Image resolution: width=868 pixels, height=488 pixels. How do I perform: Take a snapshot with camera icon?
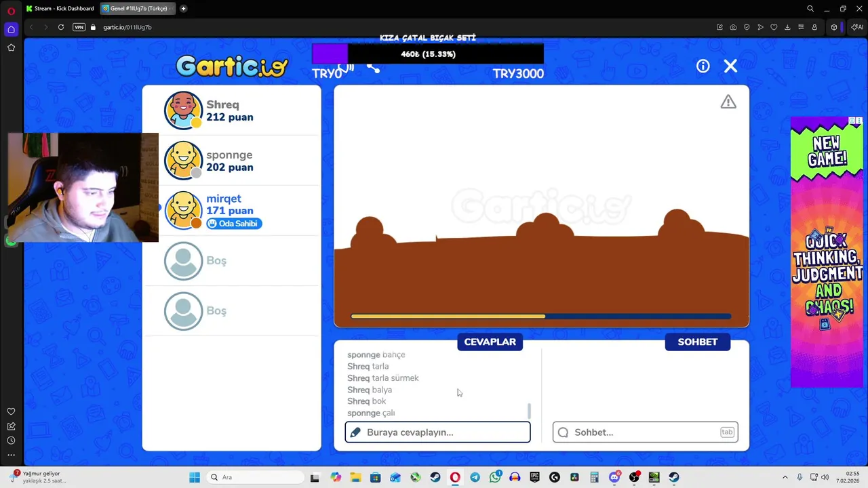pyautogui.click(x=733, y=27)
